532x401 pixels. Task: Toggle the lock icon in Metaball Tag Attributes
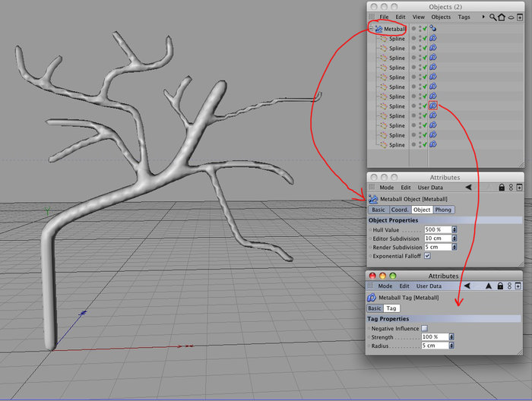(500, 286)
